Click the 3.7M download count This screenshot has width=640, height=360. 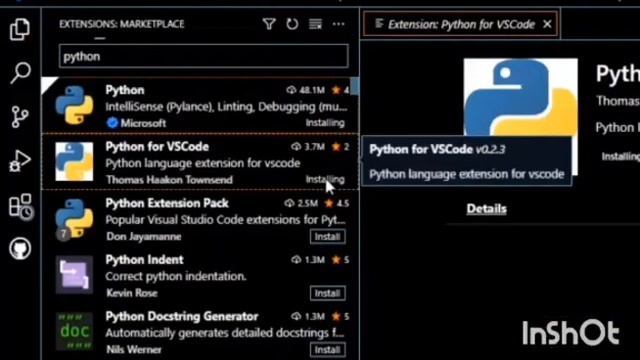pyautogui.click(x=308, y=147)
